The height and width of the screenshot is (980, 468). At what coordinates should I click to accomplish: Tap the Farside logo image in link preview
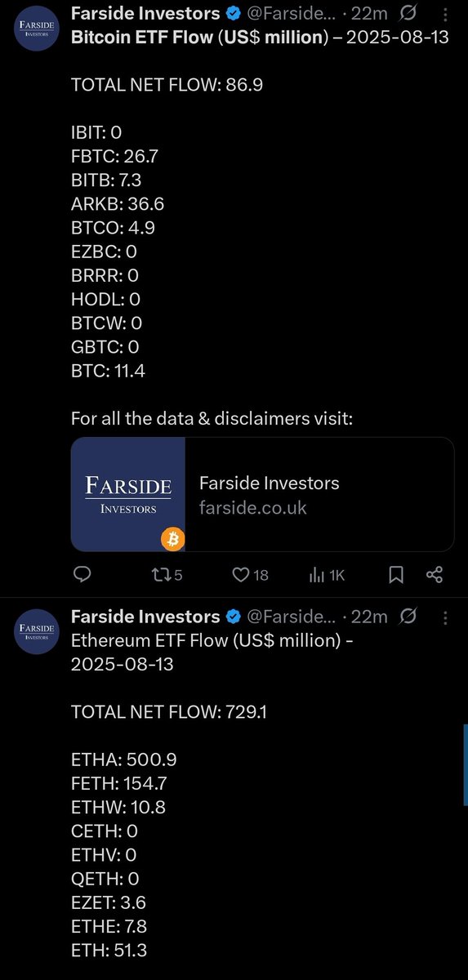(128, 494)
